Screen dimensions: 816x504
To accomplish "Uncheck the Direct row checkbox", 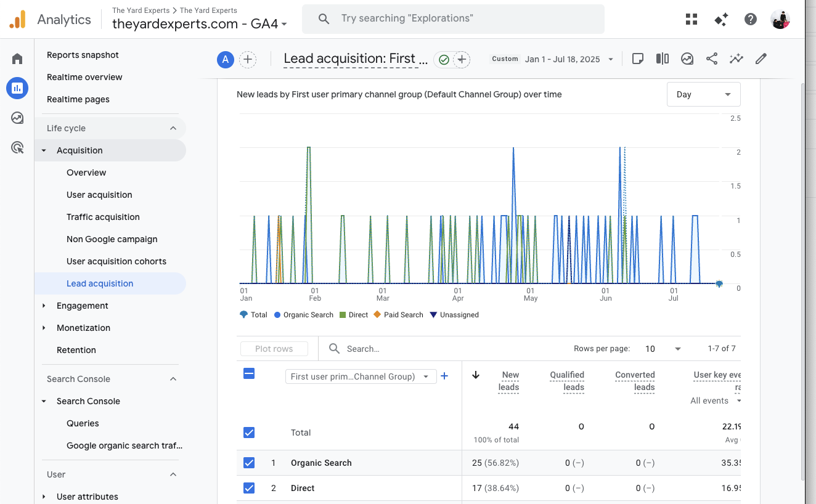I will pos(249,488).
